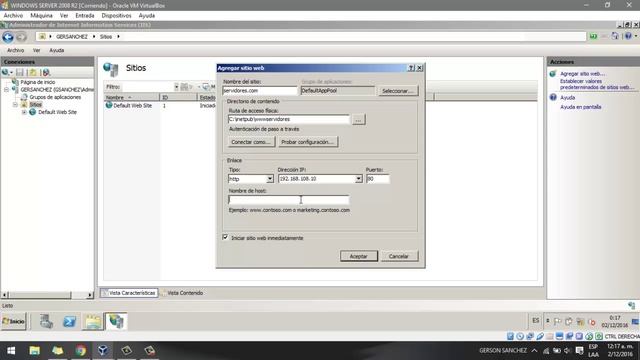Open Chrome from the host taskbar
The width and height of the screenshot is (640, 360).
coord(80,351)
